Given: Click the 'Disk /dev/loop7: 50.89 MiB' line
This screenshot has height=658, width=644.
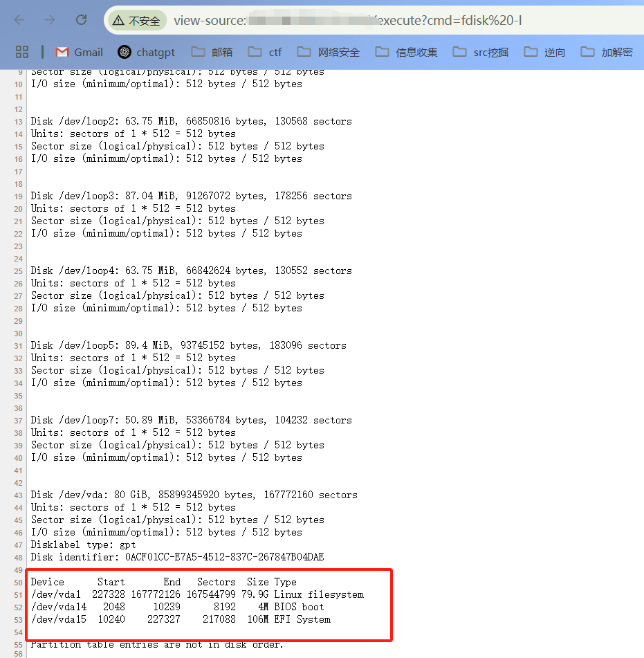Looking at the screenshot, I should pos(192,420).
